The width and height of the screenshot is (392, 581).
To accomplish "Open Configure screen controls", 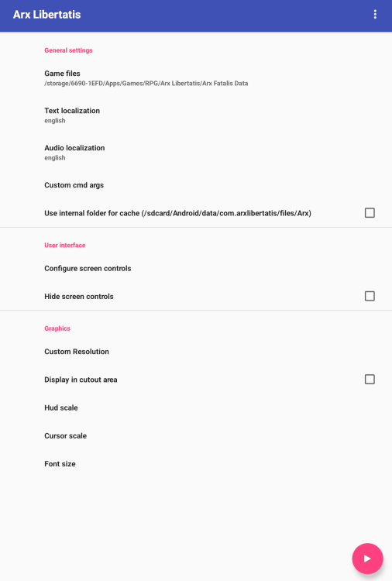I will pos(196,268).
